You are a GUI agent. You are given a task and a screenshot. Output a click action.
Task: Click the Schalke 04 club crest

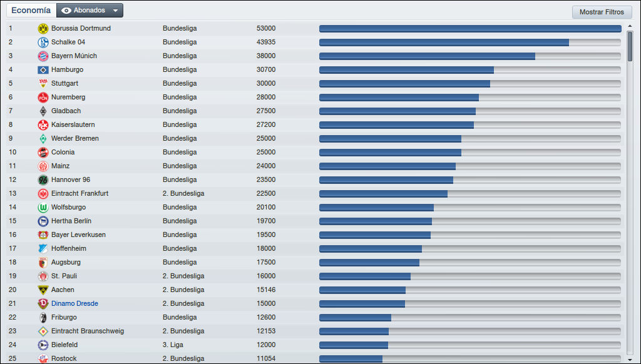[x=43, y=42]
